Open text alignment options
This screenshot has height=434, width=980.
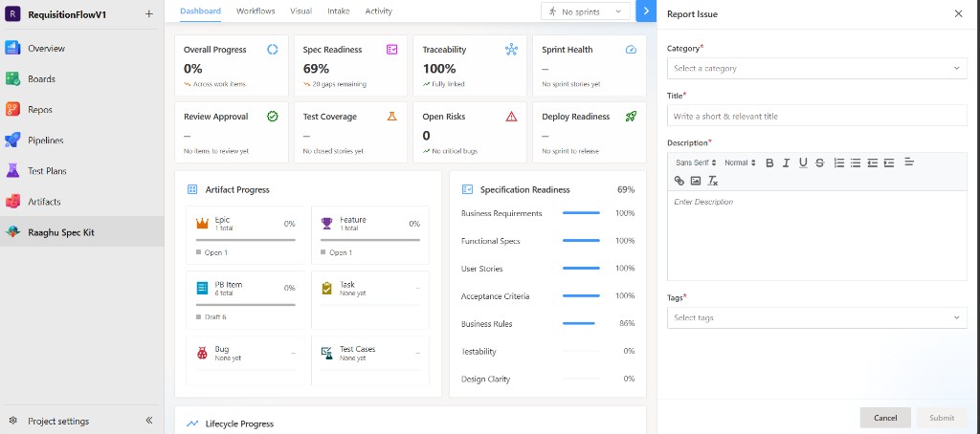point(909,162)
